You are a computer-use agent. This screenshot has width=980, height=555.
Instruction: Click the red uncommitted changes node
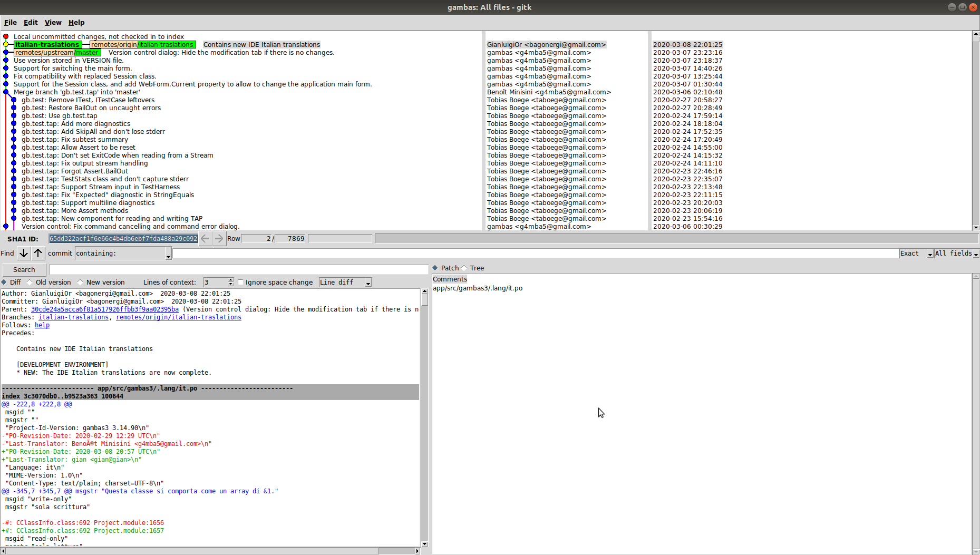pyautogui.click(x=6, y=37)
